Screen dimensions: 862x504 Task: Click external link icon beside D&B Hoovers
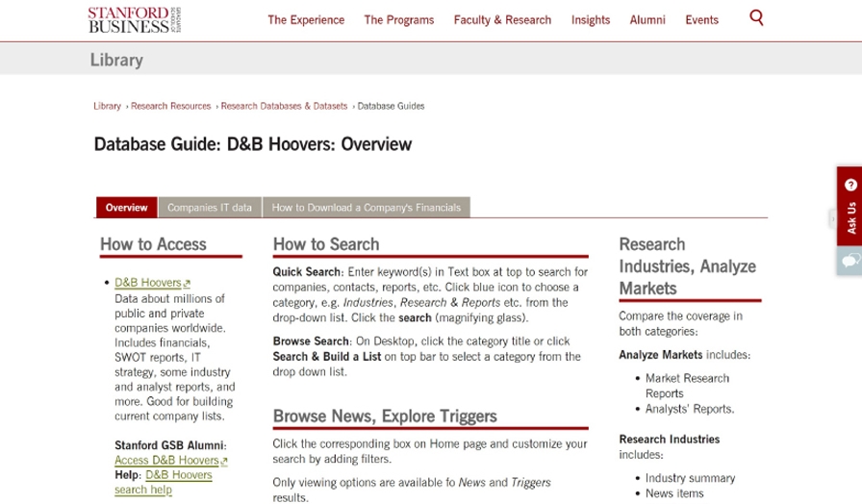point(187,284)
